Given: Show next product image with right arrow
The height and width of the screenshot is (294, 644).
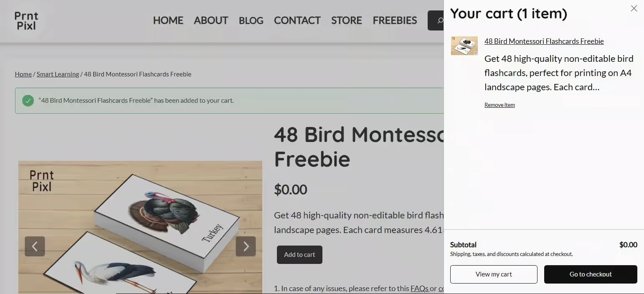Looking at the screenshot, I should 246,246.
